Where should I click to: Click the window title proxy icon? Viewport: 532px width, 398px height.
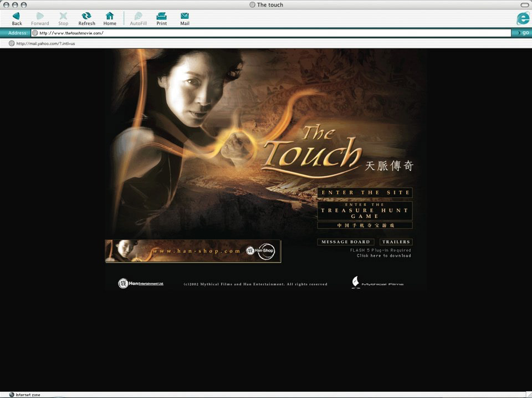(252, 5)
